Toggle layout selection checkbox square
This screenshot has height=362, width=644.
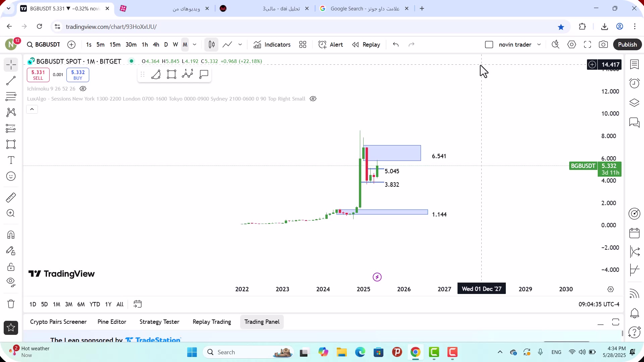tap(489, 45)
